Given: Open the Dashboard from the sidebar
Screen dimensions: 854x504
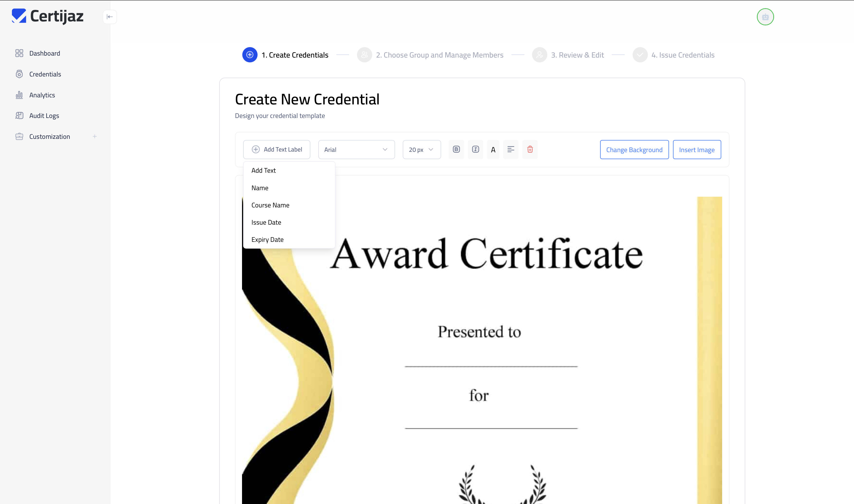Looking at the screenshot, I should click(x=45, y=53).
